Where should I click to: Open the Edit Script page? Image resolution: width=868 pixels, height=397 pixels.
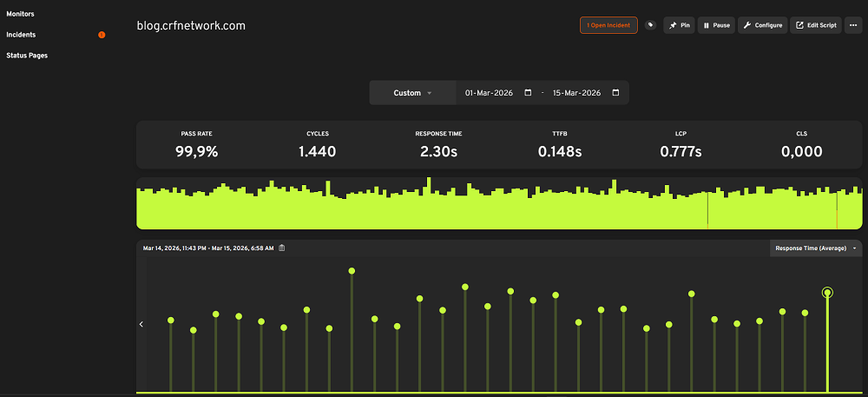tap(815, 25)
